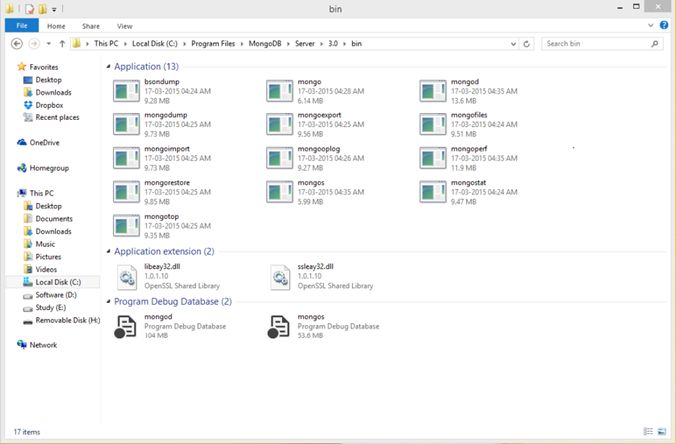The height and width of the screenshot is (444, 676).
Task: Open the Home ribbon tab
Action: [x=56, y=26]
